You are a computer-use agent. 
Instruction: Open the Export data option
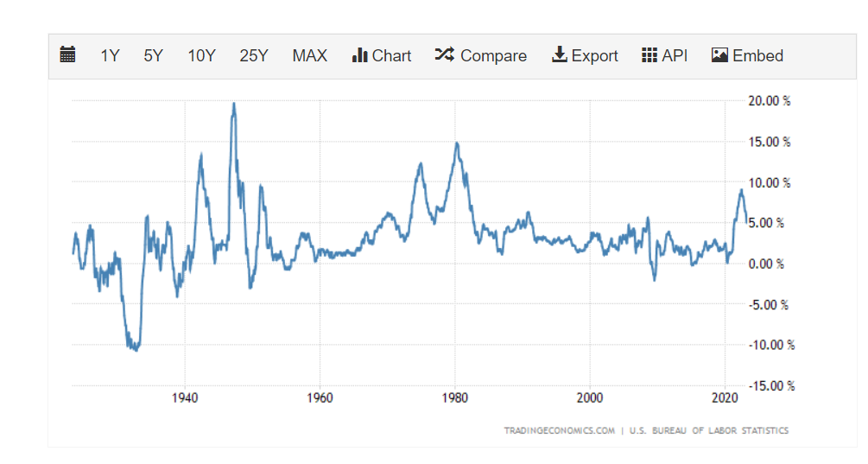click(594, 56)
